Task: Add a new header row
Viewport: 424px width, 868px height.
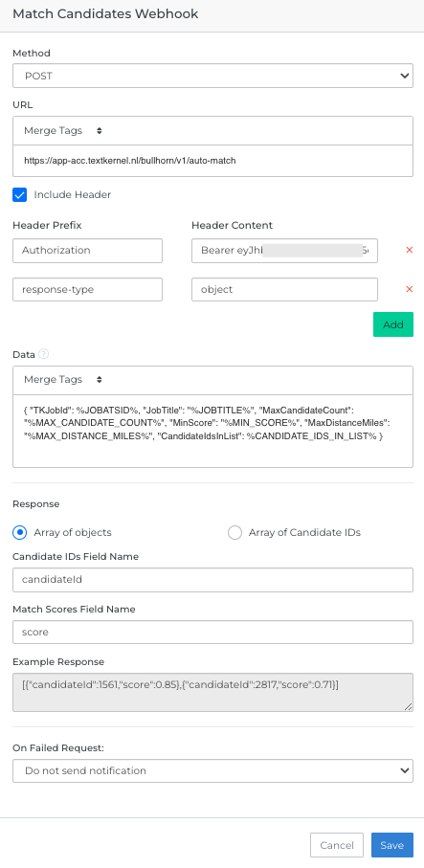Action: [x=393, y=324]
